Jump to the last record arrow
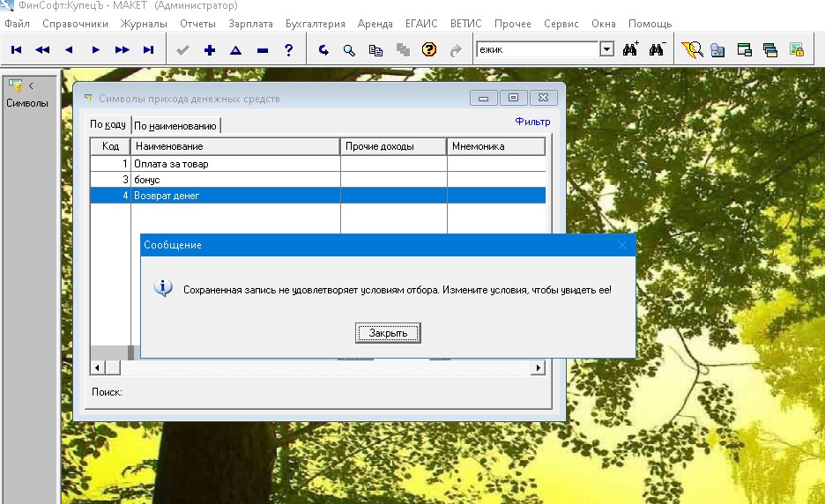 148,50
